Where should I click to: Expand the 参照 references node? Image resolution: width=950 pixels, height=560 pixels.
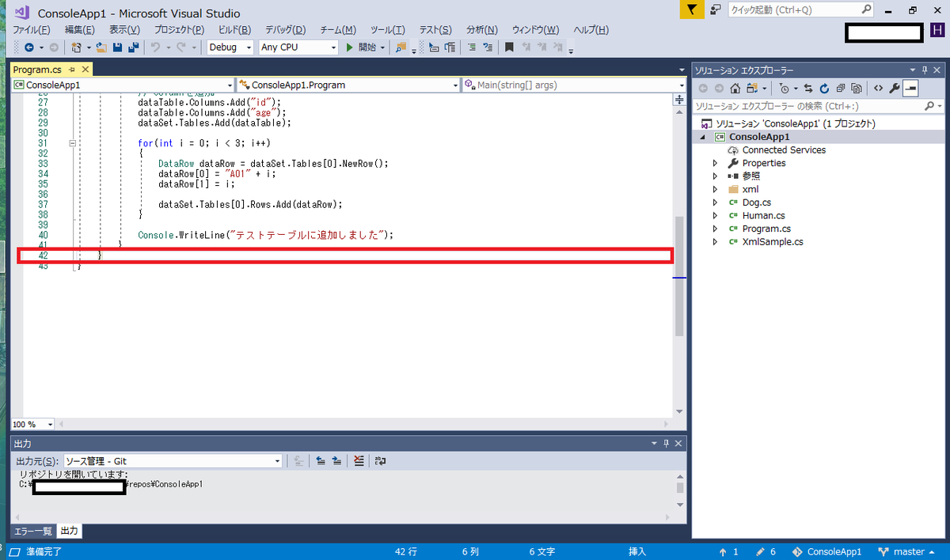click(715, 176)
